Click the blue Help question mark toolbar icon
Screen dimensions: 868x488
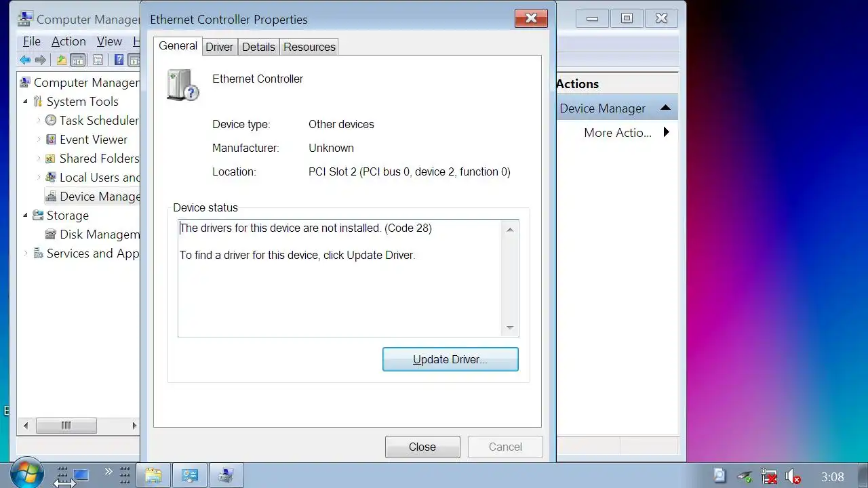coord(119,60)
